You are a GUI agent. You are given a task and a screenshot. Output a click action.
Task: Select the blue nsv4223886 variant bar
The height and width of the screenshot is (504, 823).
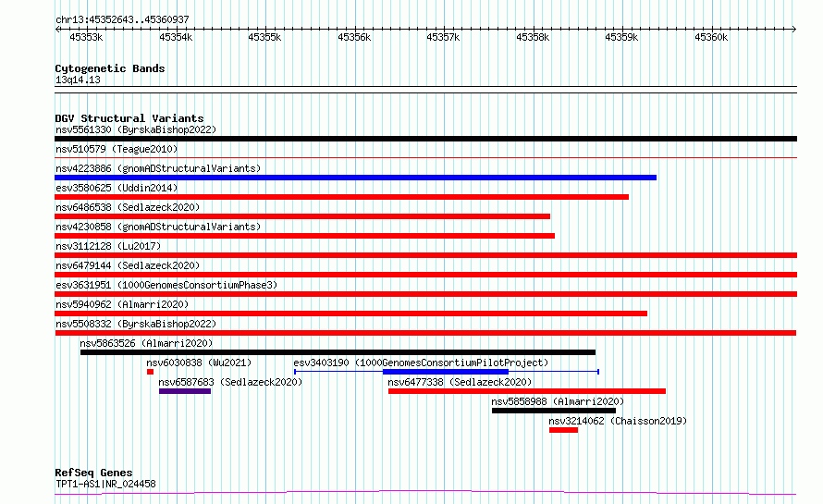click(x=355, y=178)
